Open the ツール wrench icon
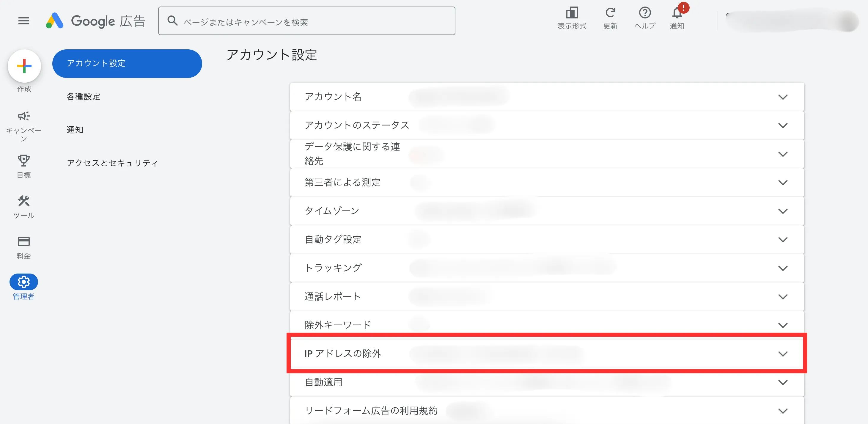This screenshot has height=424, width=868. 23,201
